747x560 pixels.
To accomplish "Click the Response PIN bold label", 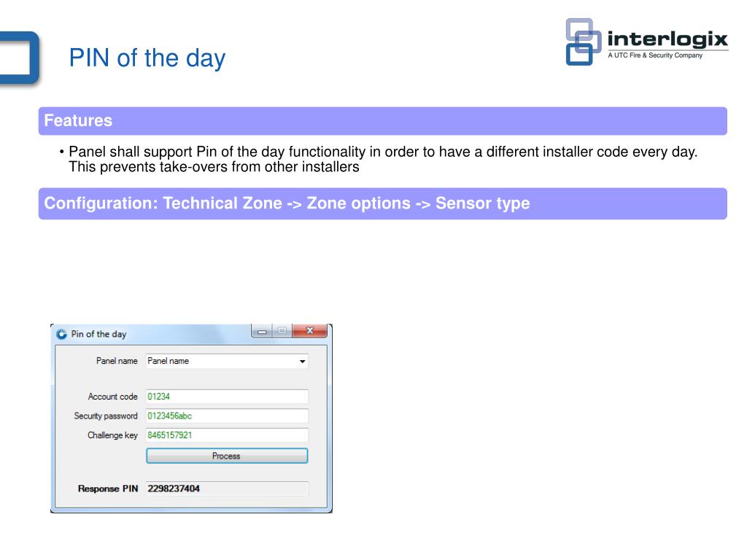I will click(108, 489).
